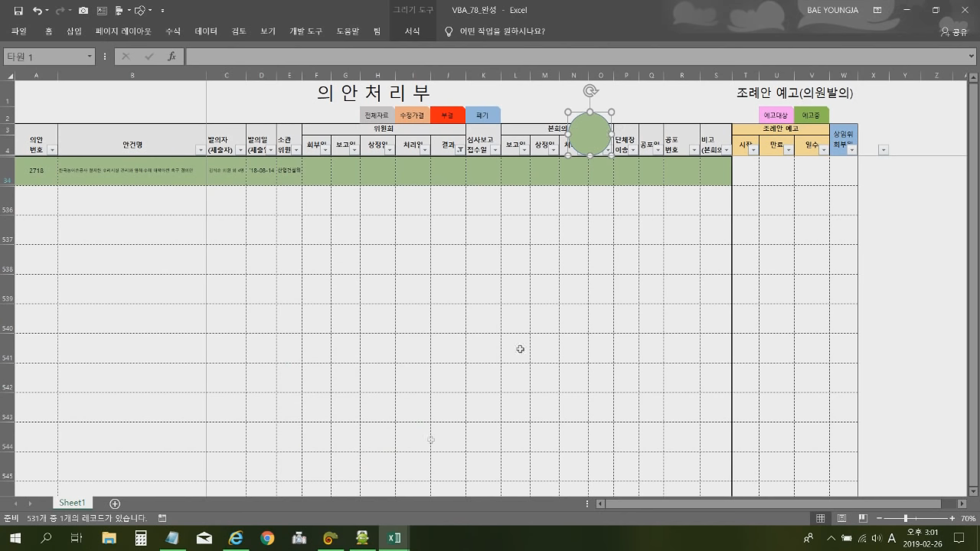Open the 페이지 레이아웃 tab

click(123, 31)
